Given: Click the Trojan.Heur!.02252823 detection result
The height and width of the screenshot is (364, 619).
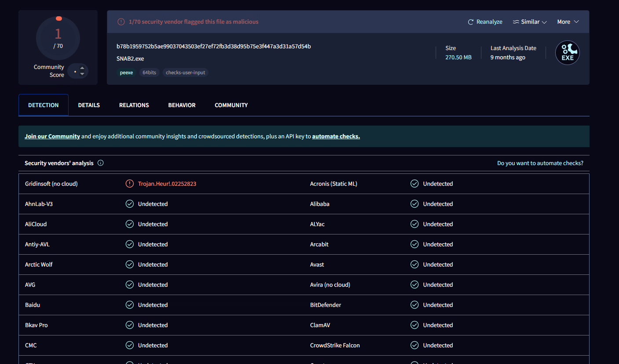Looking at the screenshot, I should point(167,184).
